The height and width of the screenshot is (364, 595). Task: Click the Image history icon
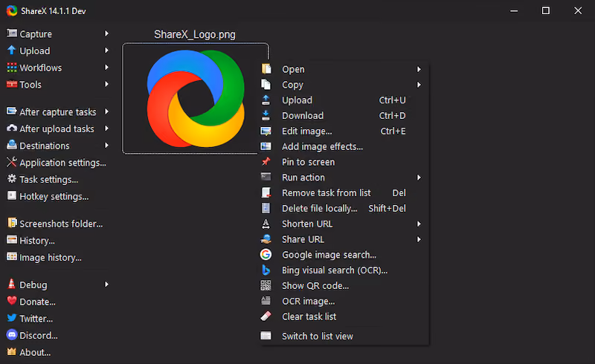tap(12, 257)
